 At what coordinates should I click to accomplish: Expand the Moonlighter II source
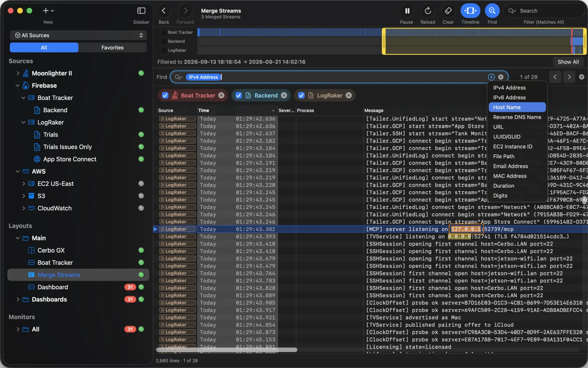pyautogui.click(x=18, y=73)
